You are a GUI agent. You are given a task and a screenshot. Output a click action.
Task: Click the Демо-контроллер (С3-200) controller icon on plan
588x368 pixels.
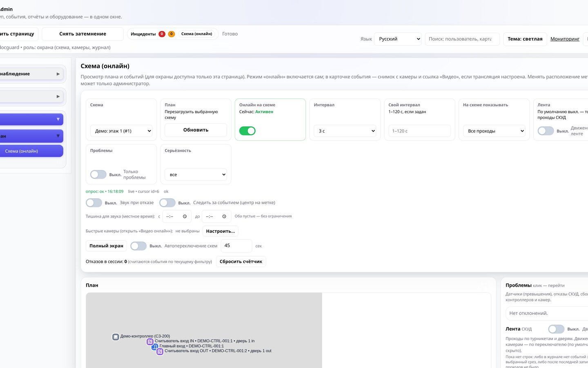116,337
